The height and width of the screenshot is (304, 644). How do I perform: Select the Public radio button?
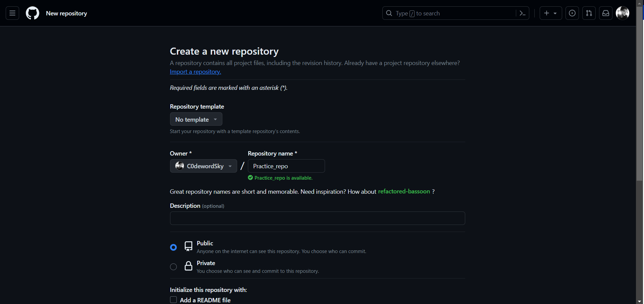point(173,247)
